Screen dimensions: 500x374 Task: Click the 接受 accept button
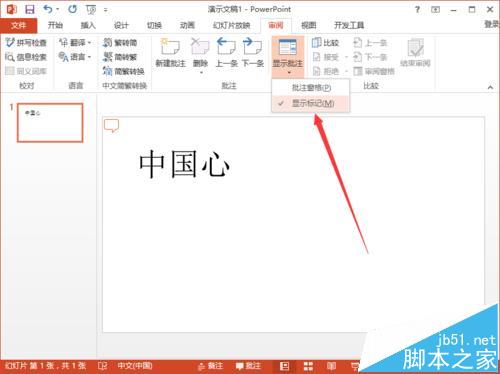(326, 57)
